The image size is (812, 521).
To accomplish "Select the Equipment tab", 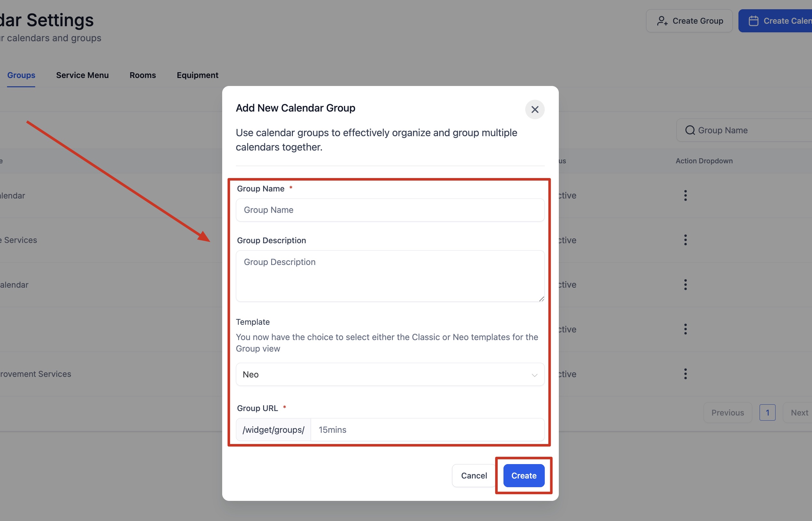I will 197,75.
